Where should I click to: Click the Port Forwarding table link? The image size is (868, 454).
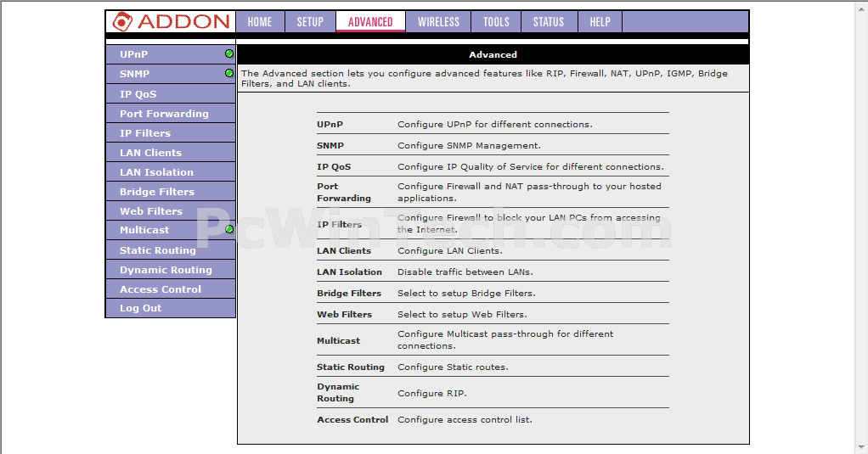click(344, 192)
